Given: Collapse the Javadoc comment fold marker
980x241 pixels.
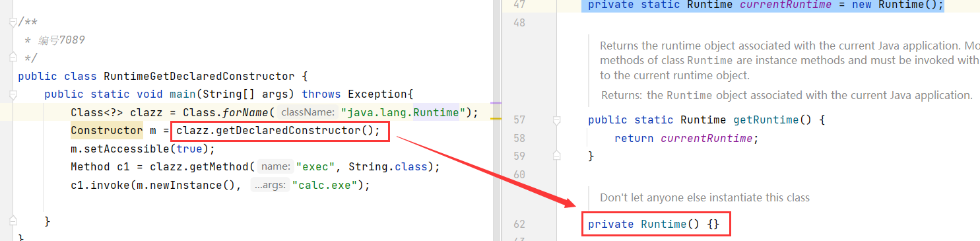Looking at the screenshot, I should click(12, 22).
